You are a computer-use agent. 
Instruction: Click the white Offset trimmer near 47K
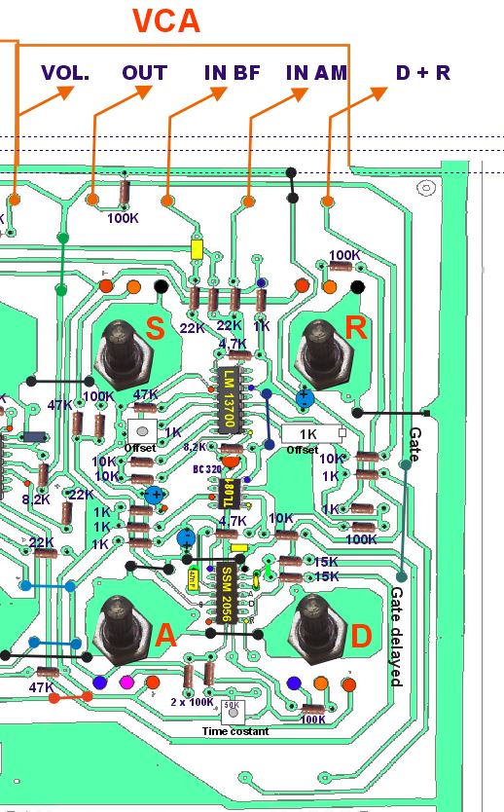tap(142, 431)
